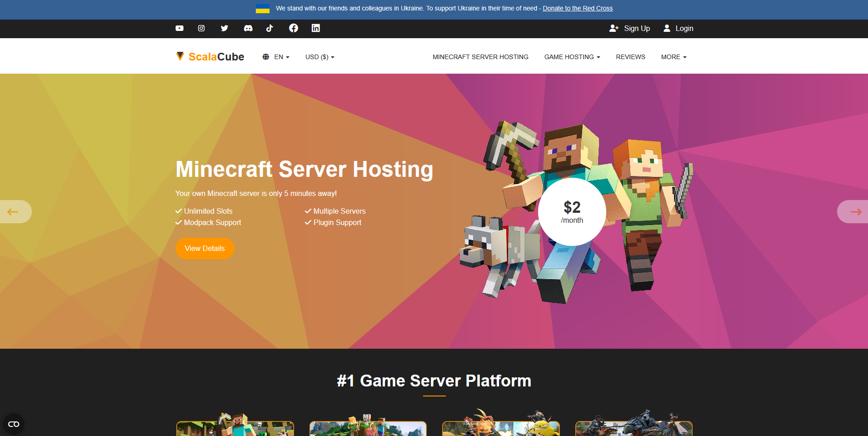Open the Instagram social icon

(201, 28)
